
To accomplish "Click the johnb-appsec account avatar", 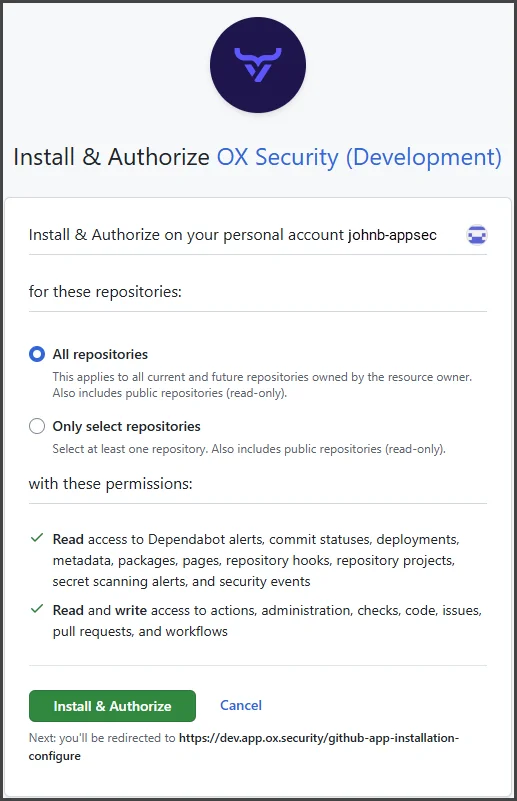I will coord(477,235).
